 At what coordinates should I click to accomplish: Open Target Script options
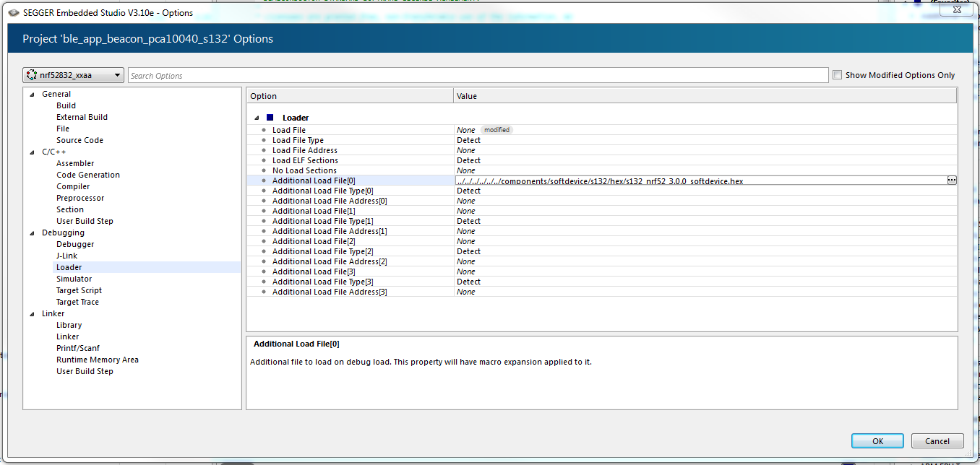(x=79, y=290)
